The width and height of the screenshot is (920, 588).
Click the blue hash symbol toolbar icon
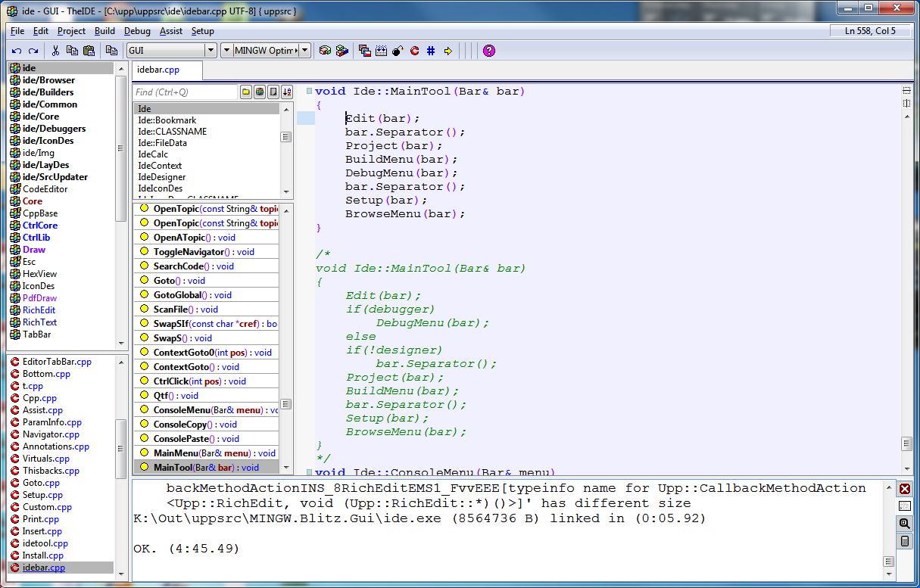pyautogui.click(x=431, y=51)
